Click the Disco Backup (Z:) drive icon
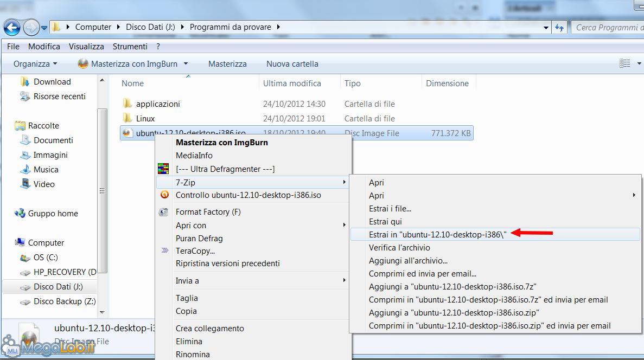 tap(25, 301)
